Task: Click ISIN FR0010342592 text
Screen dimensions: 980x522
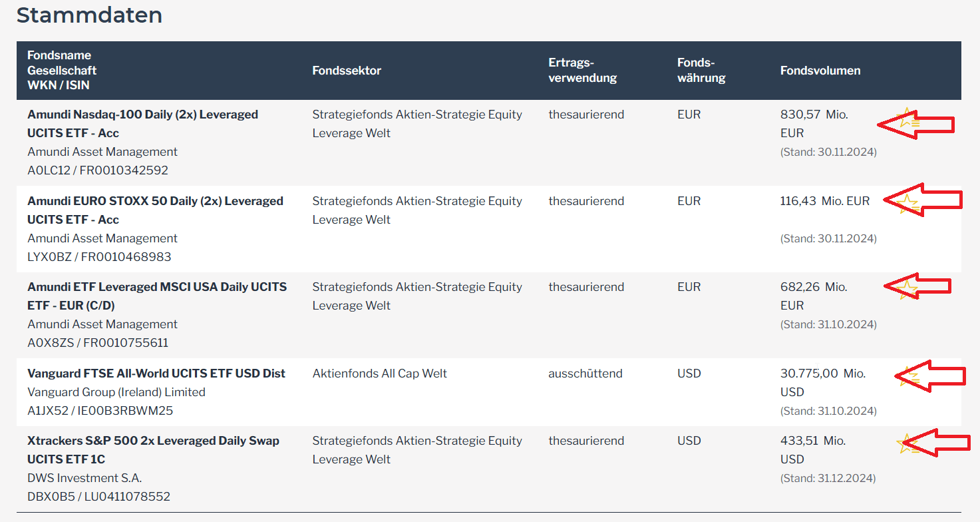Action: [x=124, y=170]
